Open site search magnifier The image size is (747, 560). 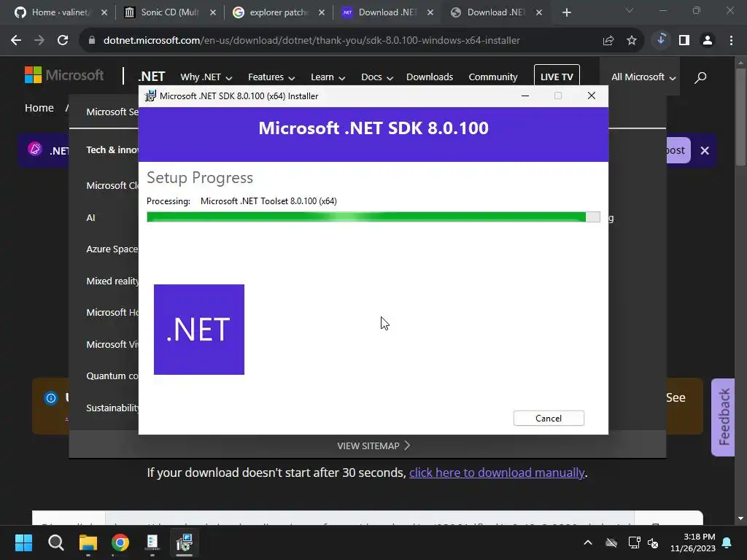700,77
